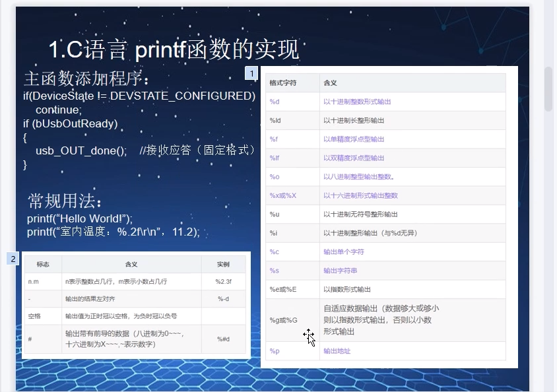
Task: Click the %s string output link
Action: [275, 271]
